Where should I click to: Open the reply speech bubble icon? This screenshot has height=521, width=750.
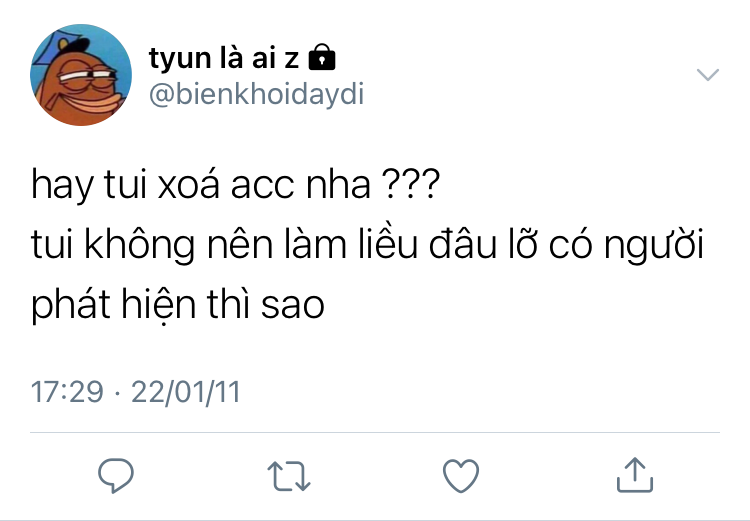coord(116,475)
